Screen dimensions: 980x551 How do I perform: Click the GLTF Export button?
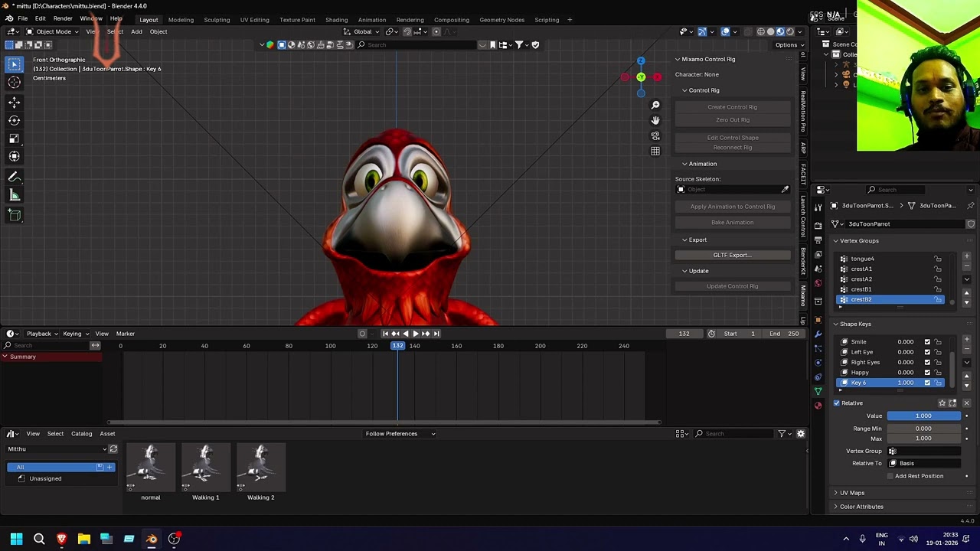[x=733, y=256]
